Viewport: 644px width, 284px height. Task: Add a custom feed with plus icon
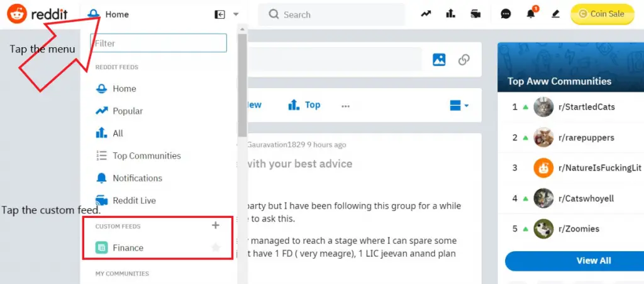(x=216, y=225)
